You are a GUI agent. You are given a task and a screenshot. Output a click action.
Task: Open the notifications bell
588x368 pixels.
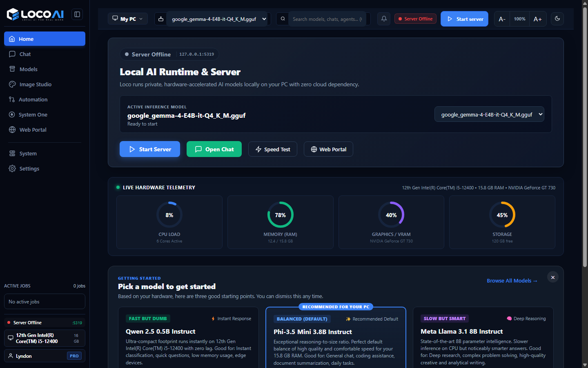coord(384,19)
